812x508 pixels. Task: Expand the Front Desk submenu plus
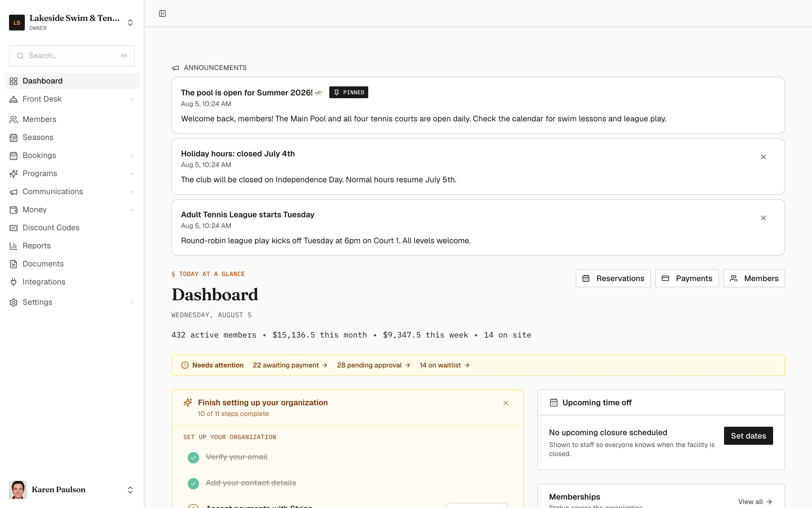[x=133, y=99]
